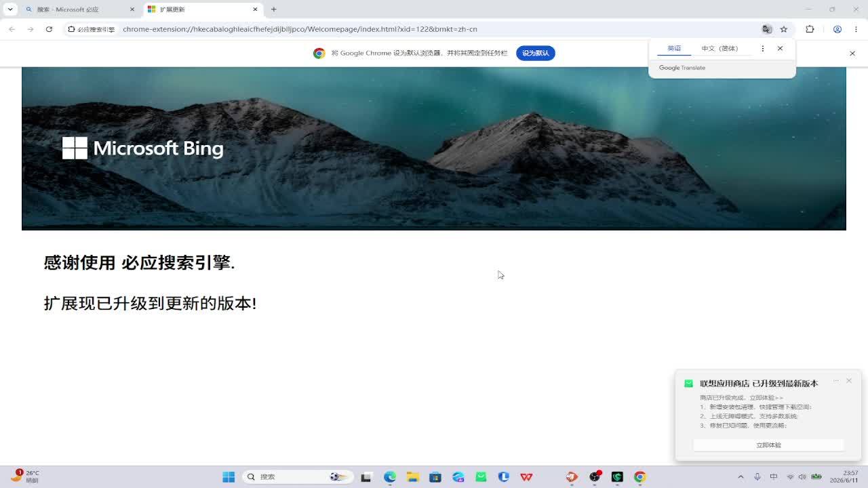This screenshot has height=488, width=868.
Task: Open Translate popup more options menu
Action: 763,48
